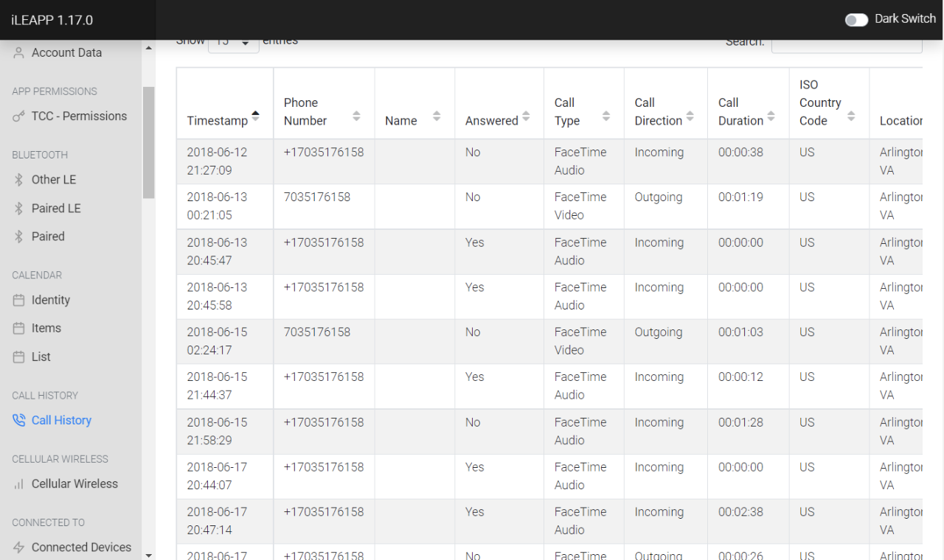This screenshot has height=560, width=944.
Task: Toggle the Dark Switch
Action: pos(856,20)
